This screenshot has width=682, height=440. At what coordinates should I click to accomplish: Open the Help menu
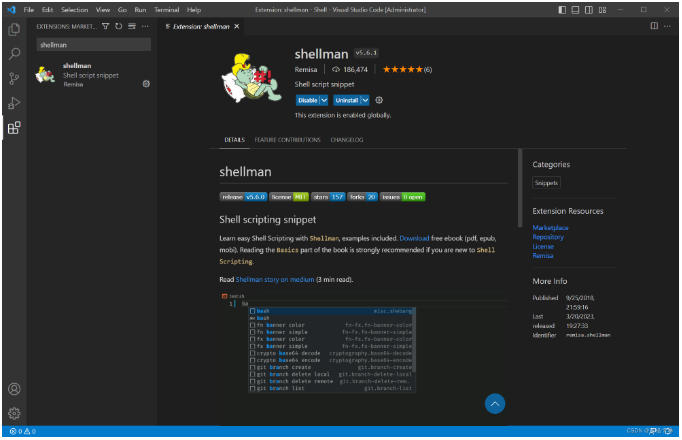point(194,10)
